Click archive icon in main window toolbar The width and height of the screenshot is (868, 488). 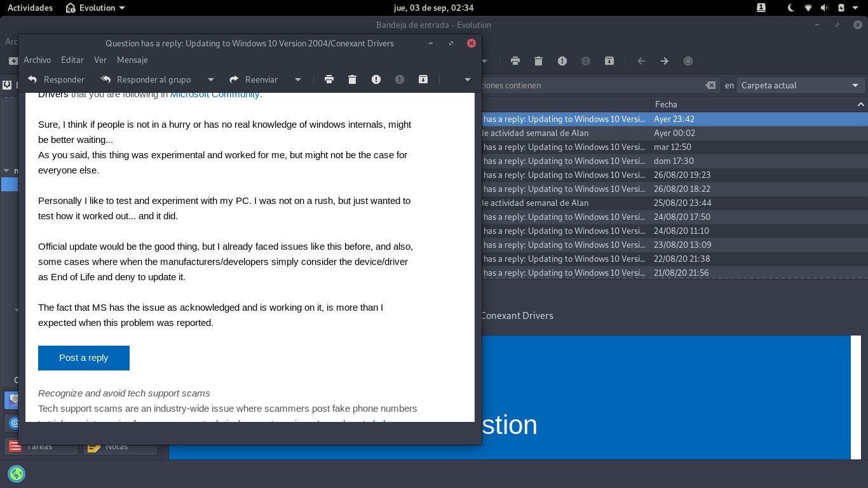pos(609,61)
